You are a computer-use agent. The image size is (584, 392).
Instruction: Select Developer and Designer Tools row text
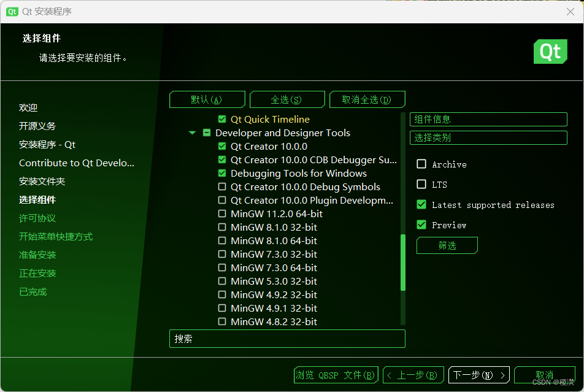(x=283, y=133)
